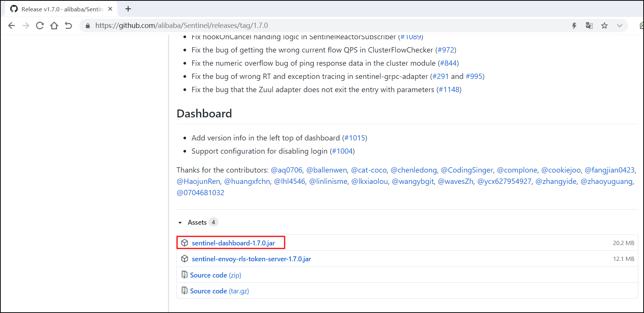Go to the home page icon
The width and height of the screenshot is (644, 313).
[x=54, y=26]
